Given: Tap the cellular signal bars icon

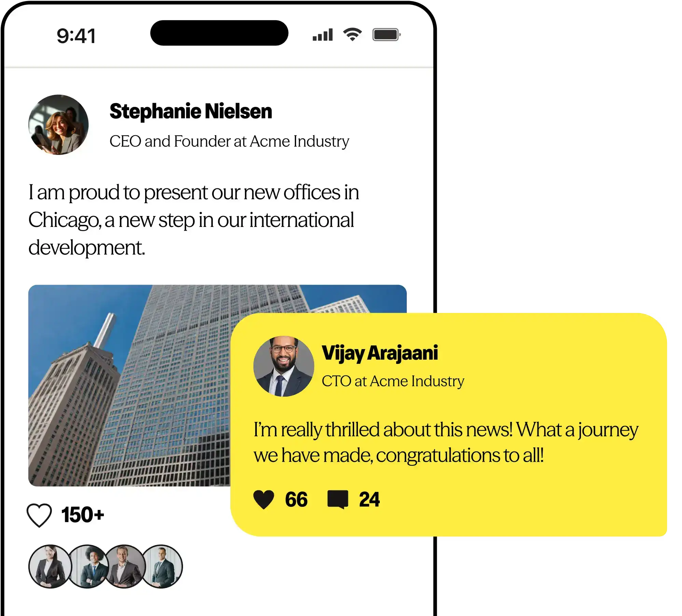Looking at the screenshot, I should 323,35.
